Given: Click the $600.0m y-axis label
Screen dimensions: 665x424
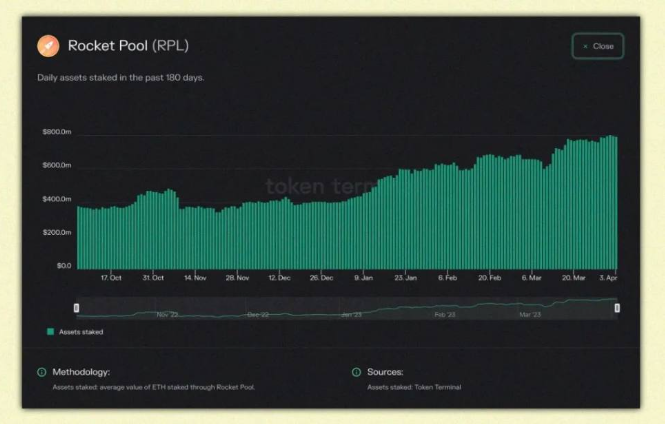Looking at the screenshot, I should point(57,165).
